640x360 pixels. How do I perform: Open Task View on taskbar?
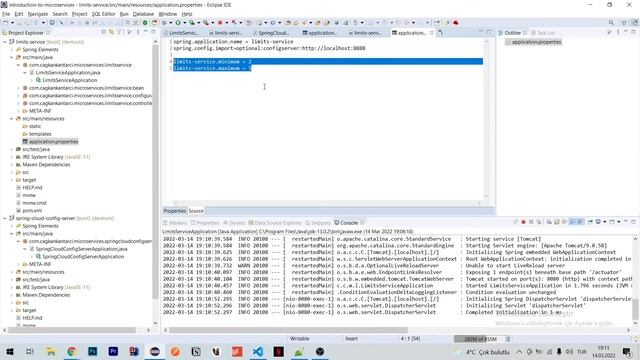tap(30, 351)
